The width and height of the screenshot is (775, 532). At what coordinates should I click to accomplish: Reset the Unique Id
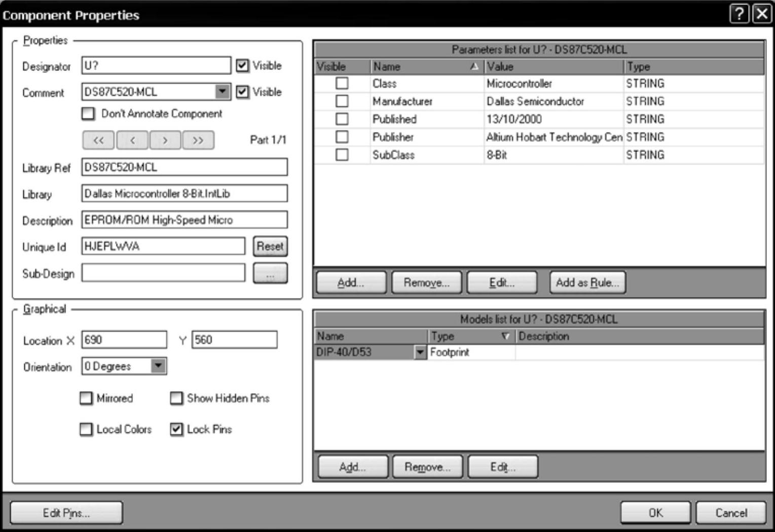coord(270,246)
